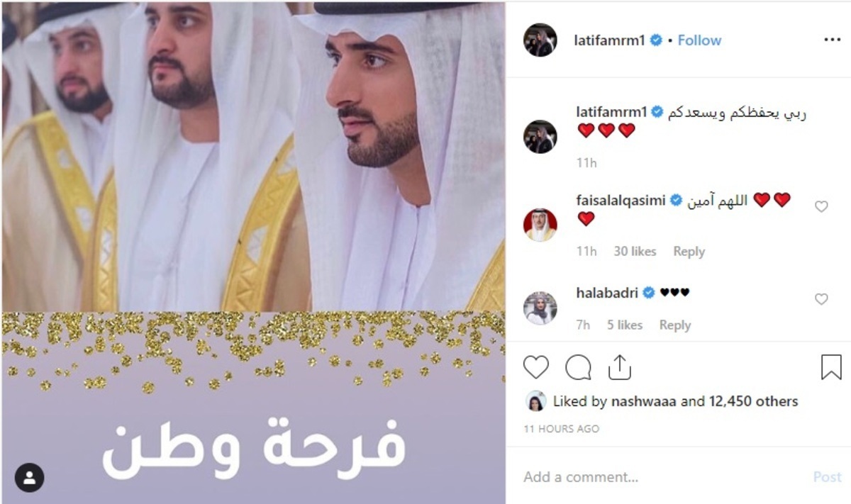
Task: View the 30 likes on faisalalqasimi's comment
Action: [x=635, y=252]
